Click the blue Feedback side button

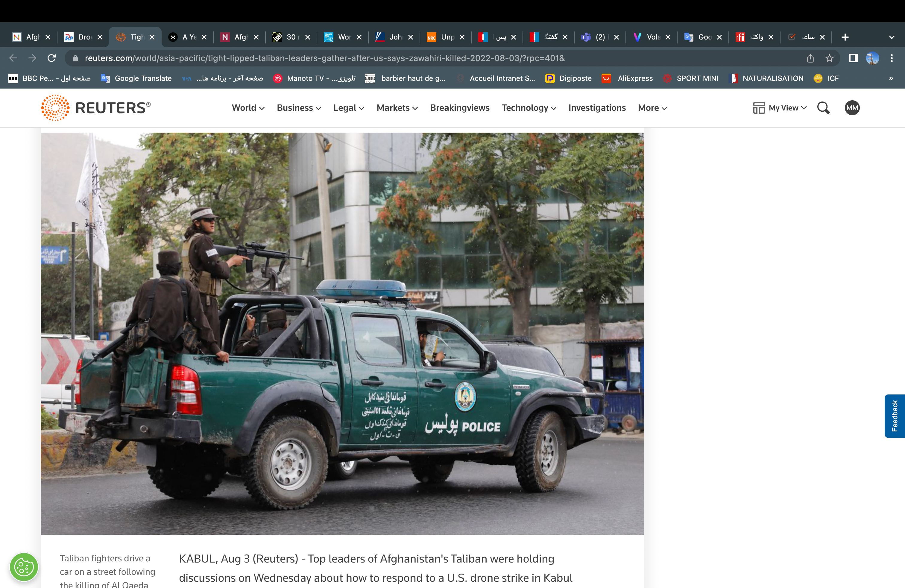click(x=894, y=416)
